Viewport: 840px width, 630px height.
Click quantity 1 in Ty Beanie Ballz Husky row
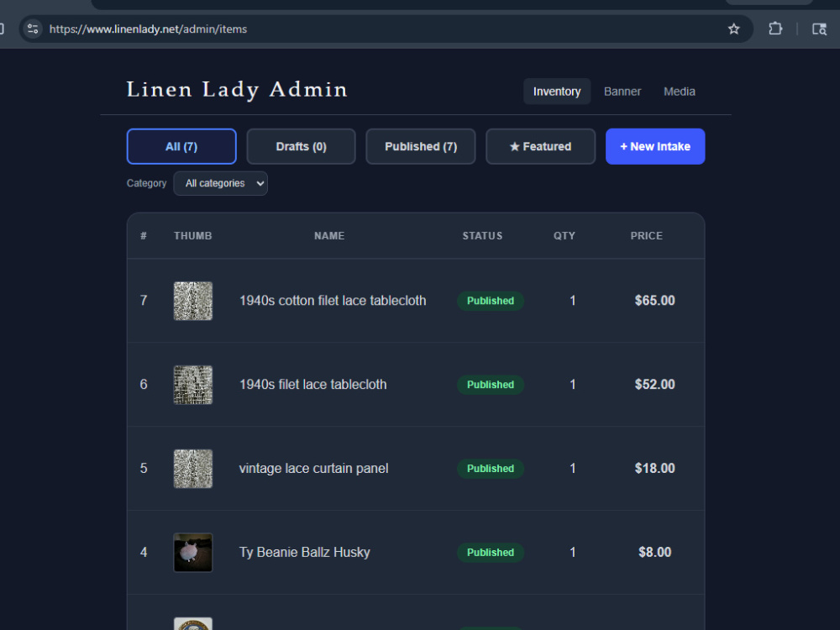[x=573, y=553]
